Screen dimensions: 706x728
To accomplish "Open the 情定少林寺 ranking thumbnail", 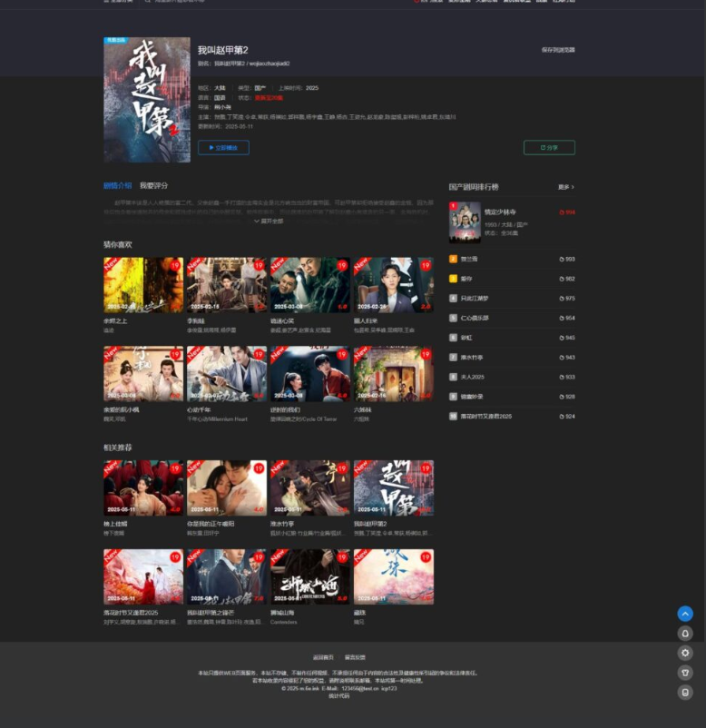I will click(x=465, y=222).
